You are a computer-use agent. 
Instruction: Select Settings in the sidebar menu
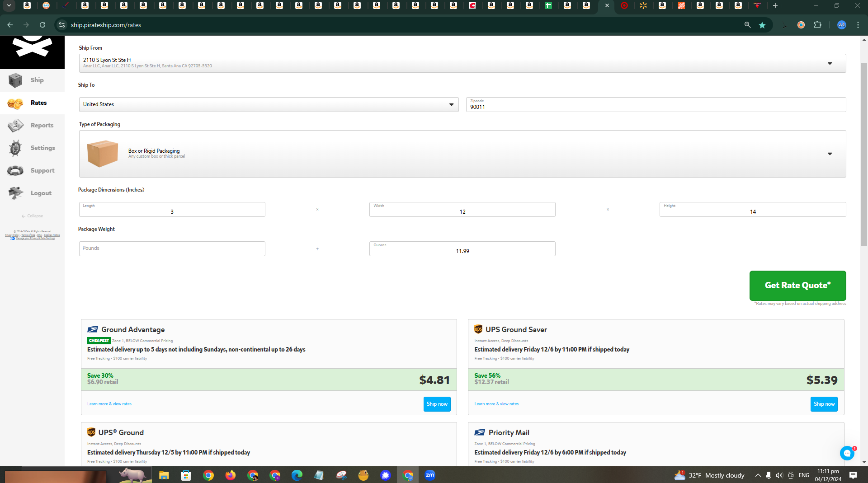pyautogui.click(x=43, y=148)
